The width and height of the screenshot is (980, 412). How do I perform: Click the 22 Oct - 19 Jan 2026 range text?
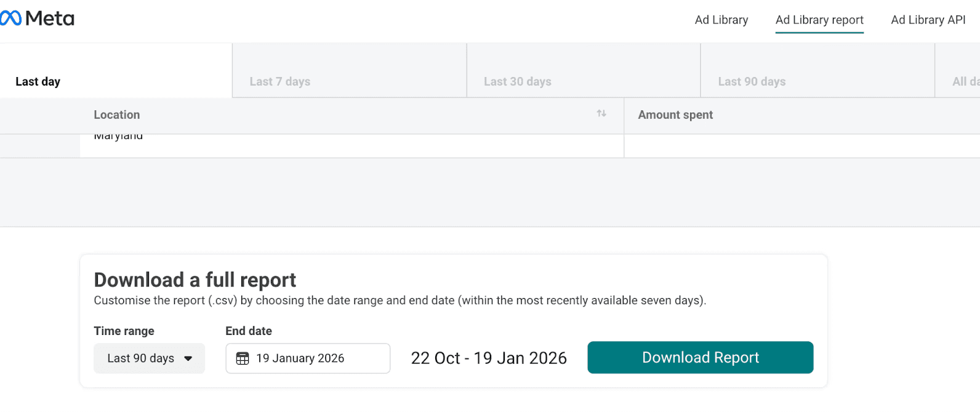click(x=489, y=358)
